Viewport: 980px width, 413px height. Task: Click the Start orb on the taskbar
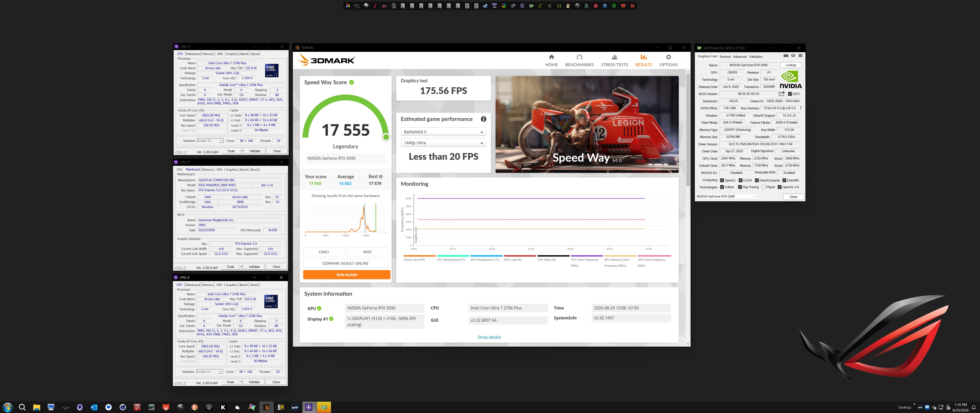[8, 407]
